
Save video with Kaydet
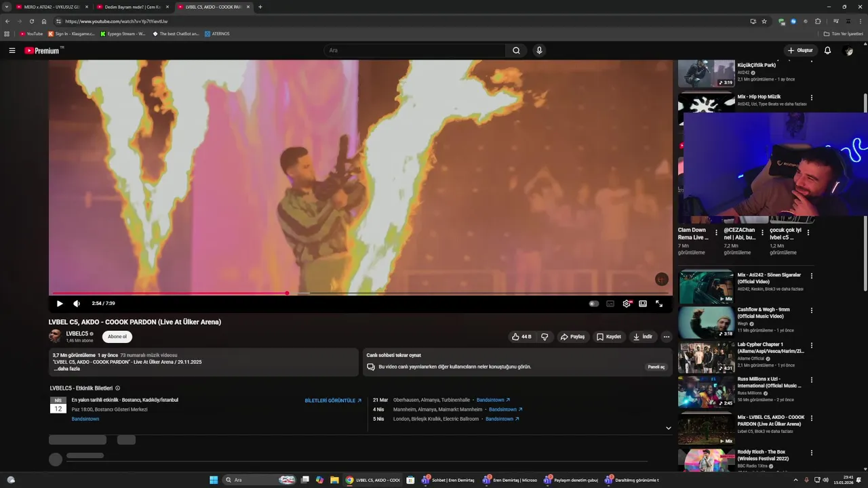coord(609,337)
